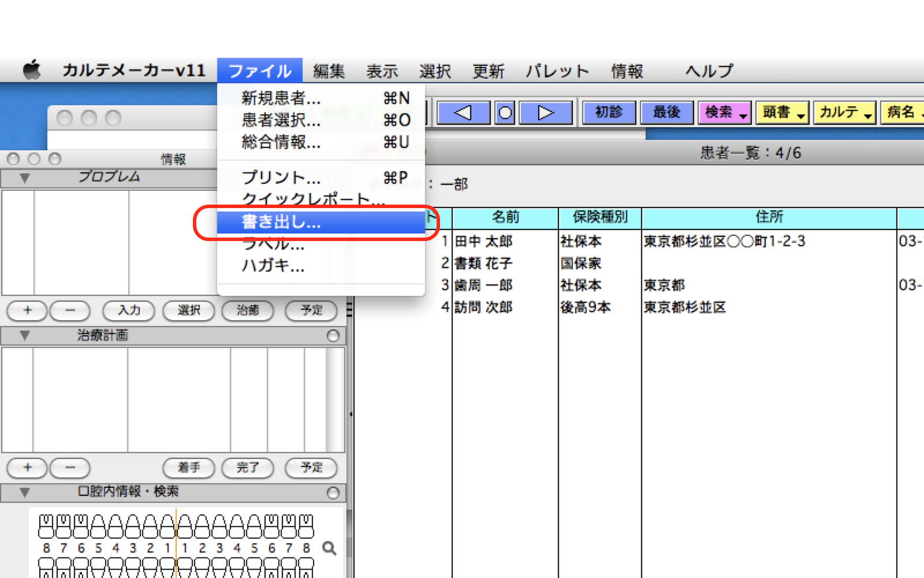Select patient row 田中 太郎

click(x=484, y=241)
